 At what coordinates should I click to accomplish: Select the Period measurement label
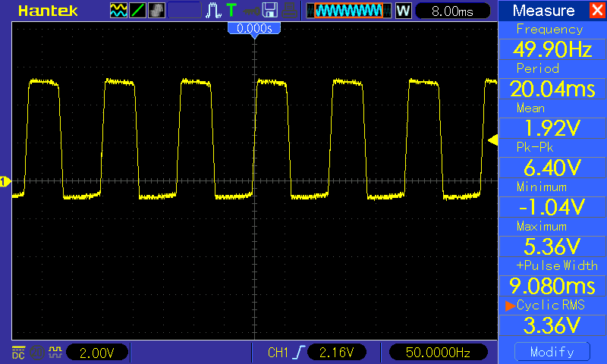(x=538, y=69)
